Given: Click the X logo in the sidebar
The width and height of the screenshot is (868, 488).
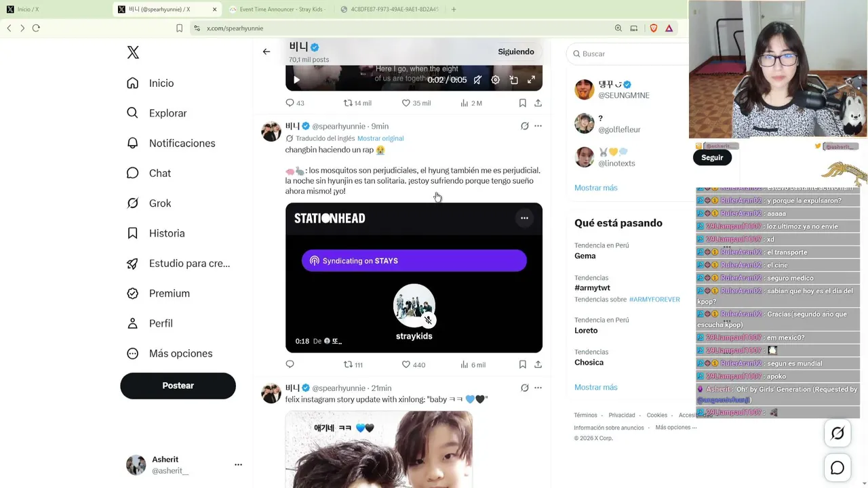Looking at the screenshot, I should [x=133, y=53].
